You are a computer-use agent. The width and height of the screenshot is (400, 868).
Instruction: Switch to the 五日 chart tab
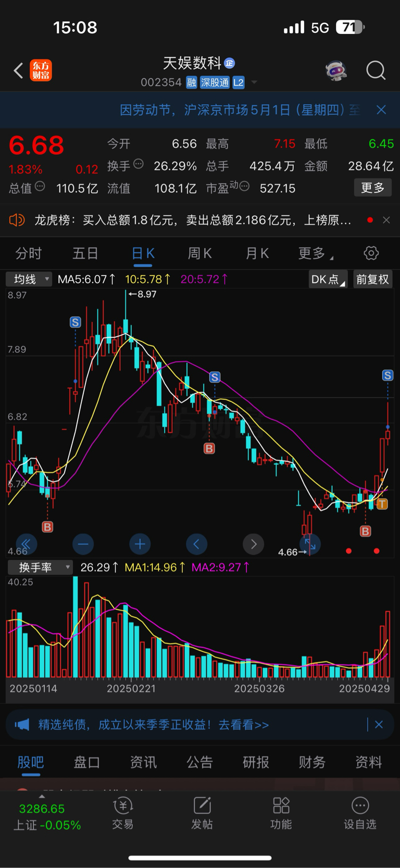click(x=85, y=253)
